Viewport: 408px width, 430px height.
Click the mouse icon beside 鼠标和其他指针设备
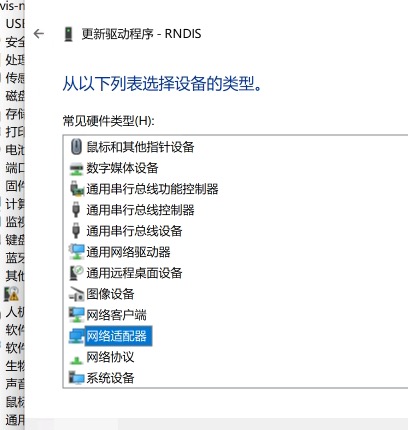[76, 147]
